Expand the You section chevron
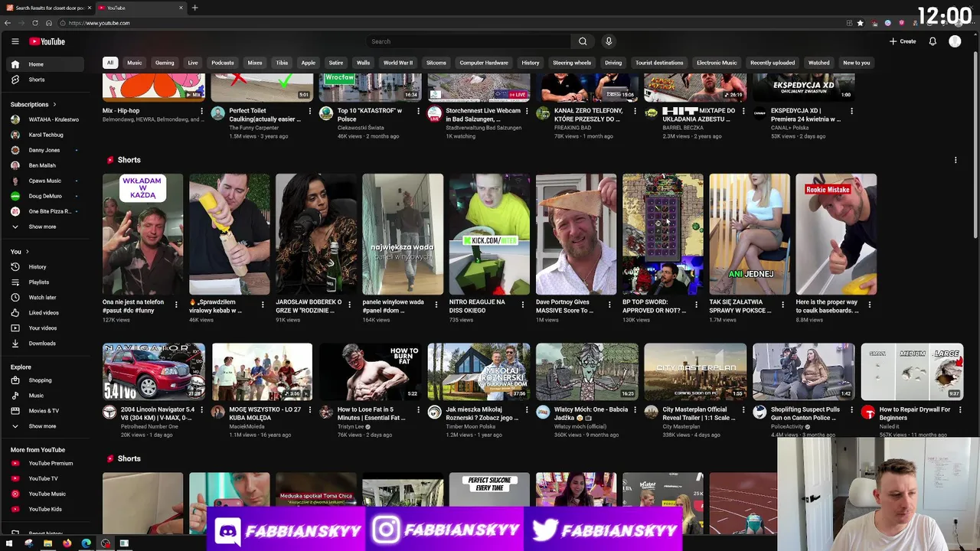 point(27,252)
